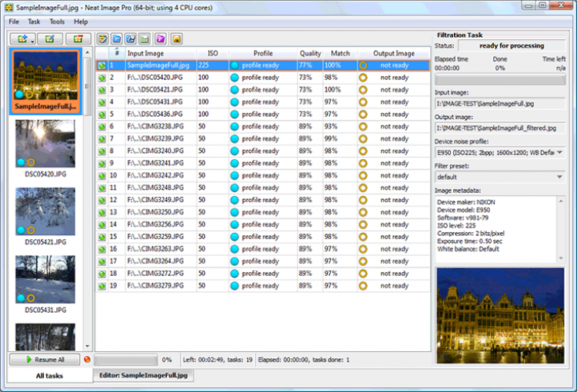
Task: Click cyan dot on DSC05420.JPG thumbnail
Action: [x=21, y=162]
